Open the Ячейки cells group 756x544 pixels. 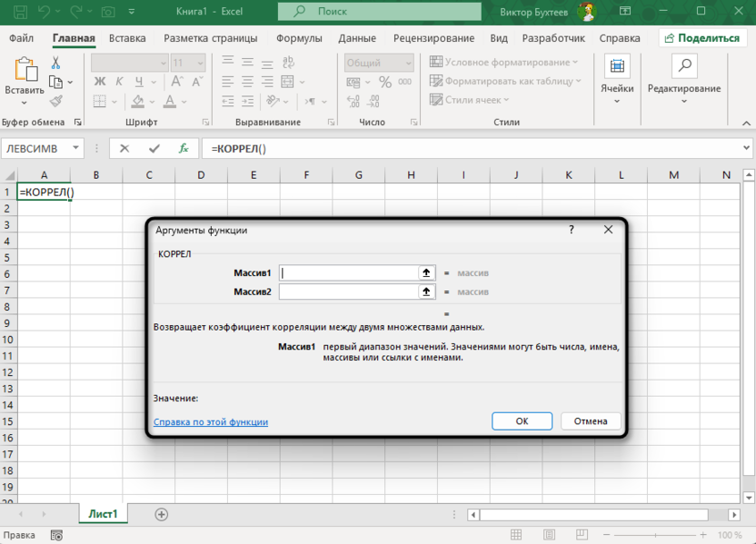tap(617, 80)
